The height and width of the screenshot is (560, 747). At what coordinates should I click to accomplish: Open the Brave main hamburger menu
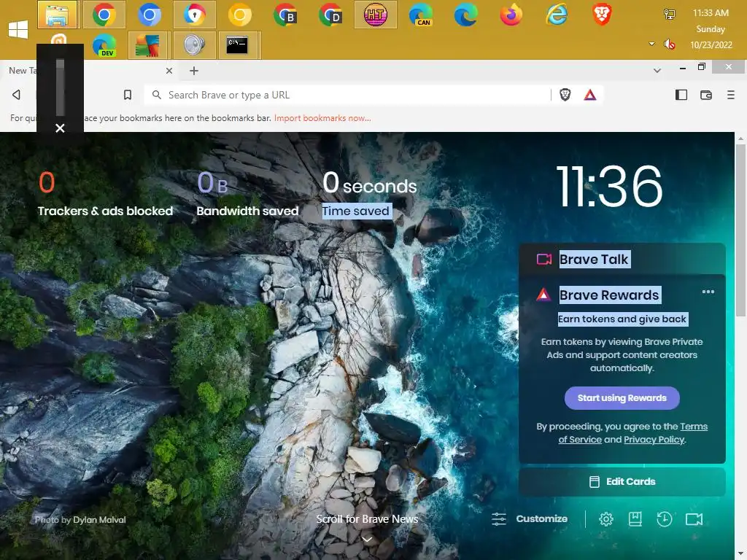click(731, 95)
